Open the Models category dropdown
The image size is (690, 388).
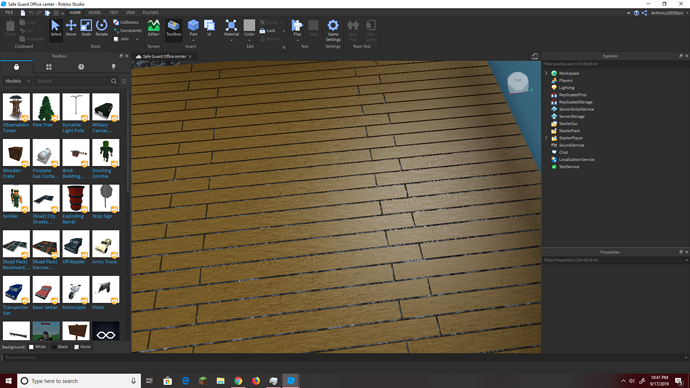click(x=17, y=81)
